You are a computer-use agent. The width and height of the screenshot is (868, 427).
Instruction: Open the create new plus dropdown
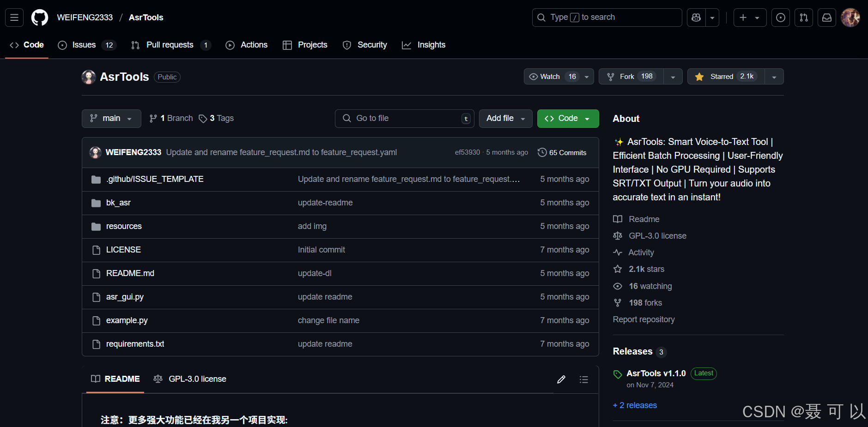(750, 18)
